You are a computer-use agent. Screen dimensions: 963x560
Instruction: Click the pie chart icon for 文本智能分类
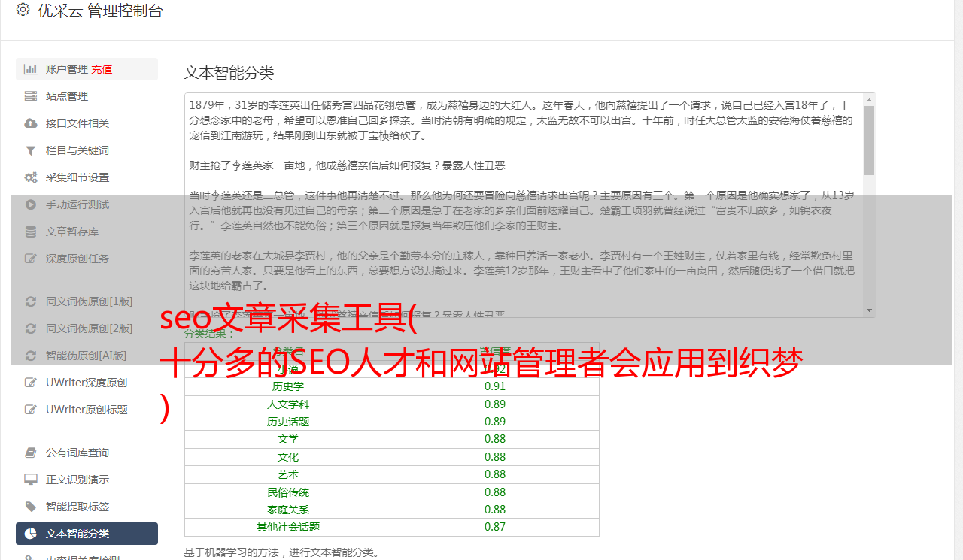coord(31,534)
